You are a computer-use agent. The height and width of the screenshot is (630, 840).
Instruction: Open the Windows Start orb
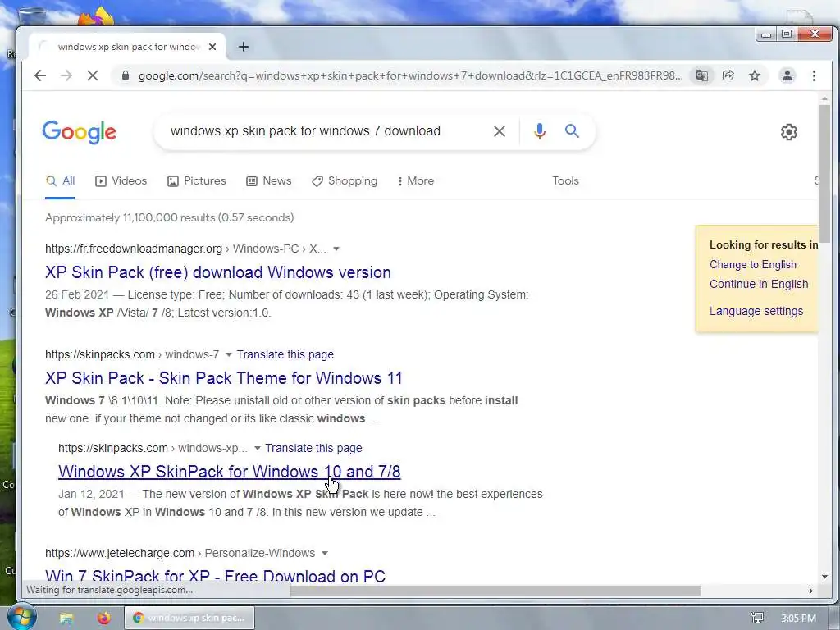[21, 617]
